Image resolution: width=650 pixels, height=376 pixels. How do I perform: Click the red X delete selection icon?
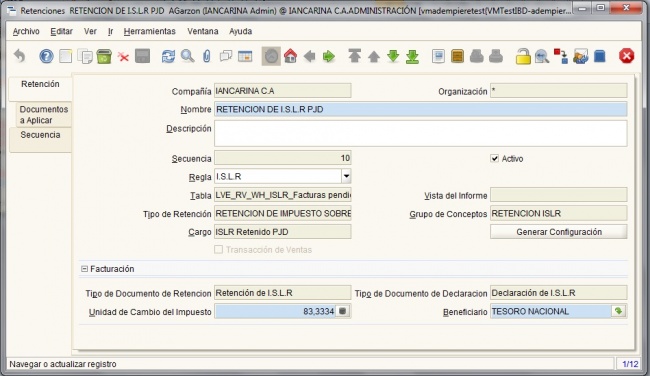[x=123, y=56]
